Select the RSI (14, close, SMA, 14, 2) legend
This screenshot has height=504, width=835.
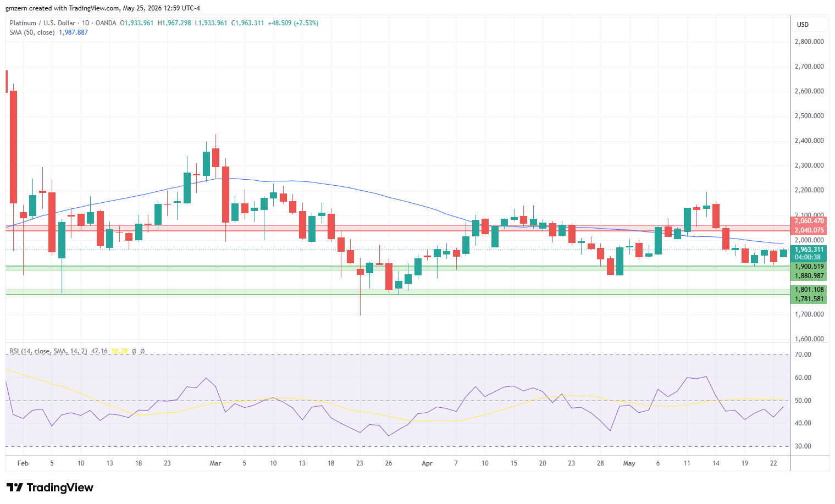click(x=48, y=351)
